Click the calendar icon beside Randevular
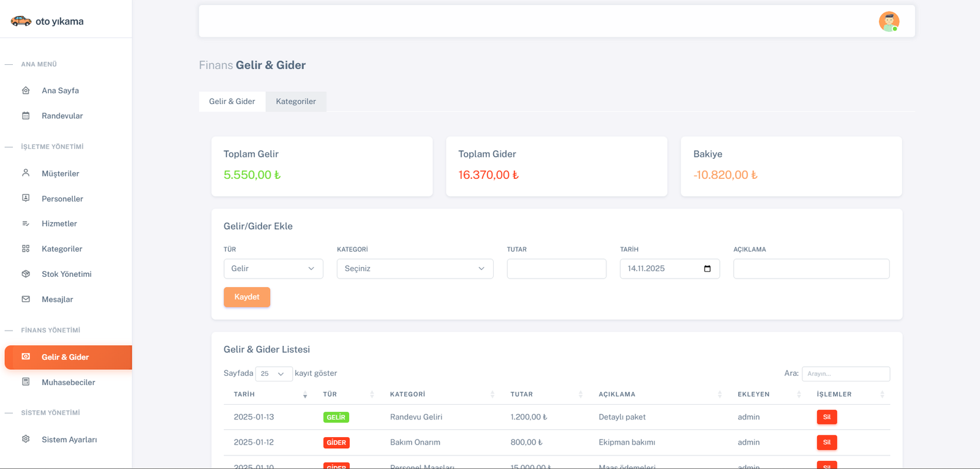This screenshot has height=469, width=980. coord(26,116)
